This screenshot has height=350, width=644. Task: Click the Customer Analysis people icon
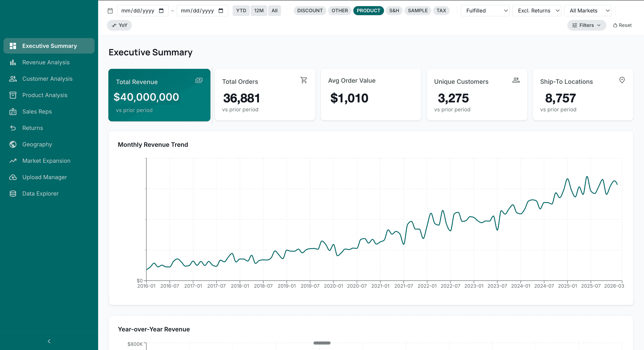coord(13,79)
